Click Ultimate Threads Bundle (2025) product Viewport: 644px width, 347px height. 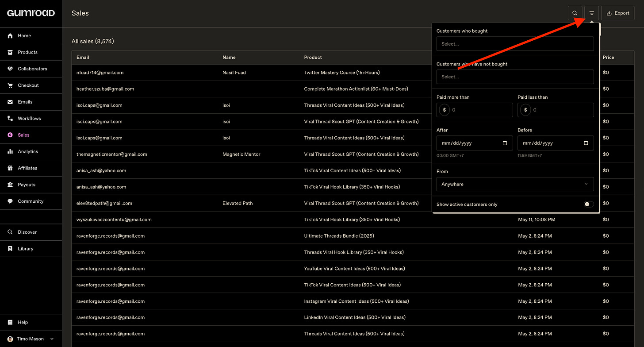339,236
